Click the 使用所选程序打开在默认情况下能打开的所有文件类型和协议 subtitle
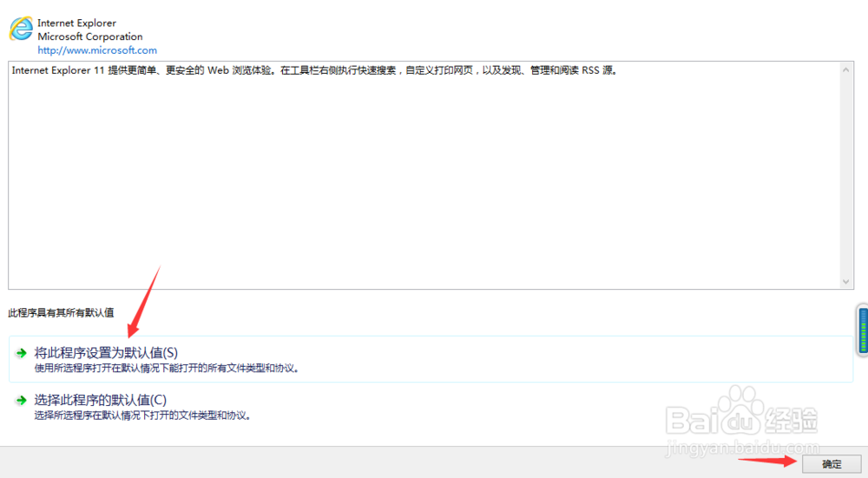This screenshot has width=868, height=478. pos(167,369)
